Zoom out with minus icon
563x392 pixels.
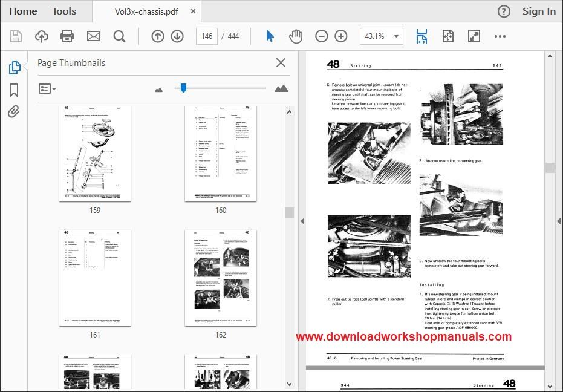[321, 36]
